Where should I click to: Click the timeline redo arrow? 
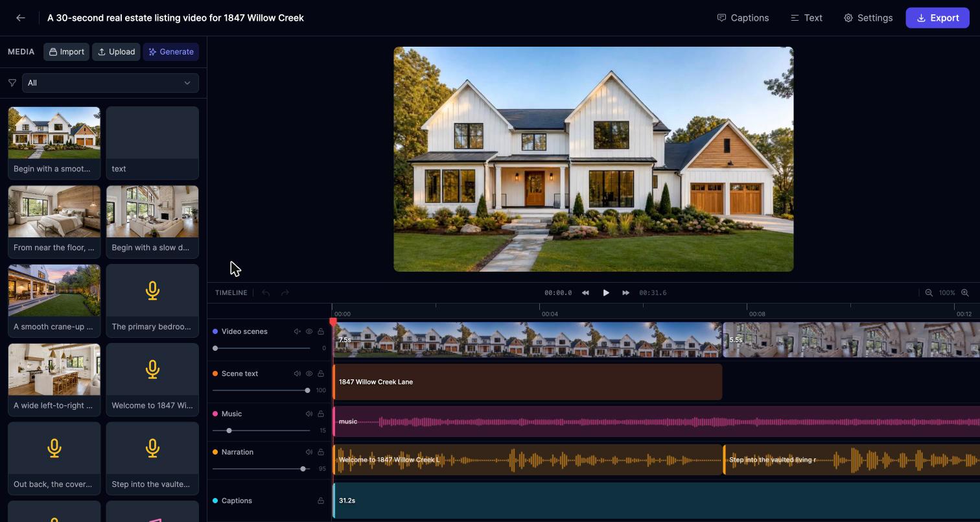(x=285, y=293)
